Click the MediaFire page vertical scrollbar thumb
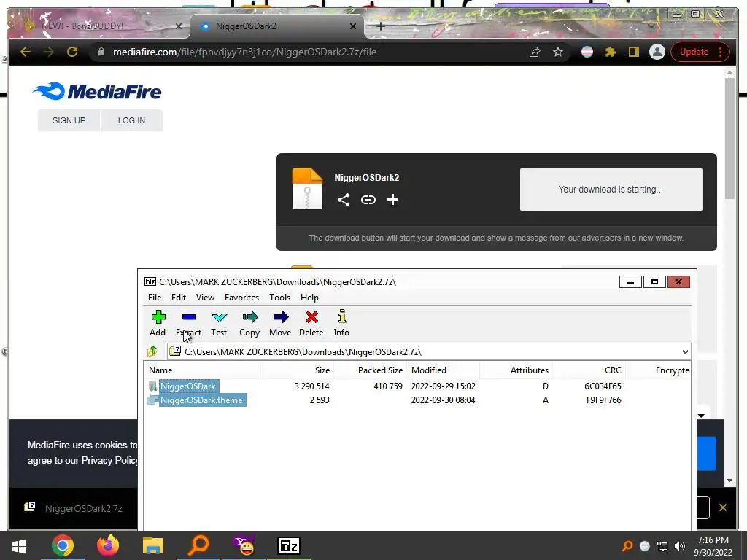This screenshot has height=560, width=747. click(x=729, y=138)
